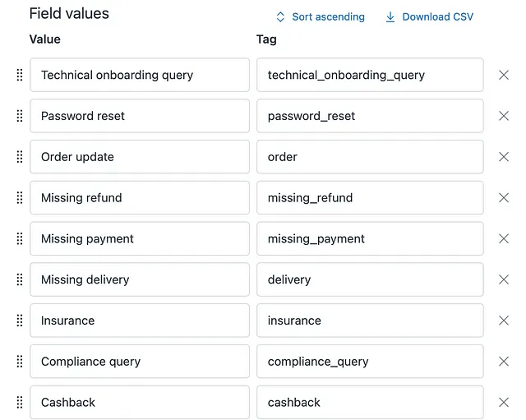Delete the Cashback row
The image size is (526, 420).
(504, 403)
